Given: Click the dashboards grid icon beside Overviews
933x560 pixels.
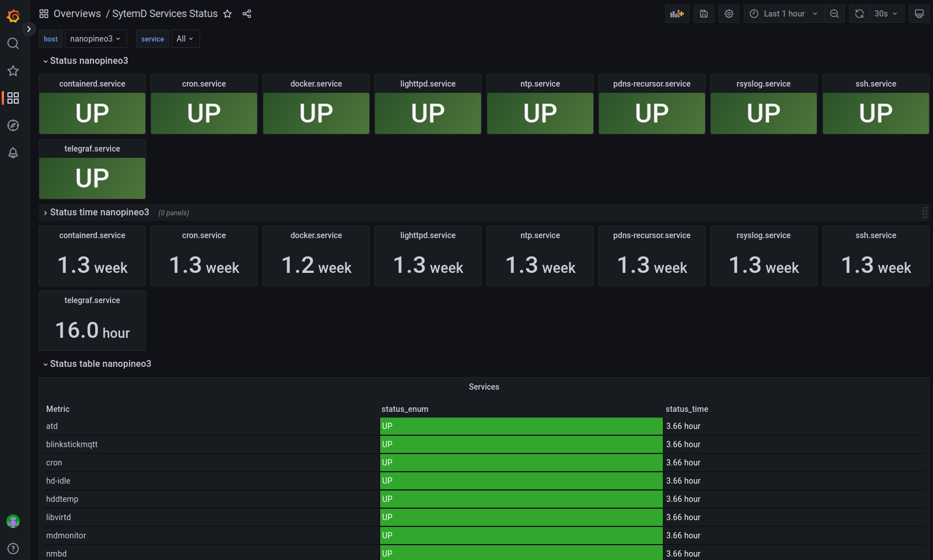Looking at the screenshot, I should point(44,14).
